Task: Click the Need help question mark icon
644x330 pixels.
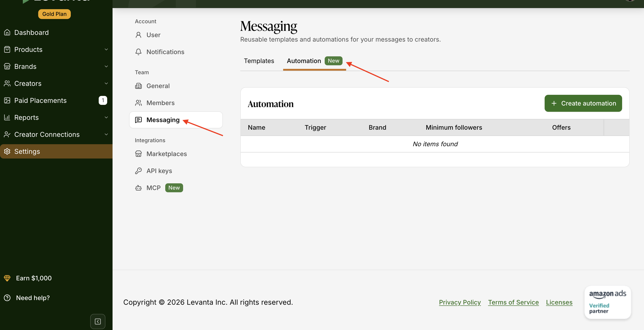Action: 7,298
